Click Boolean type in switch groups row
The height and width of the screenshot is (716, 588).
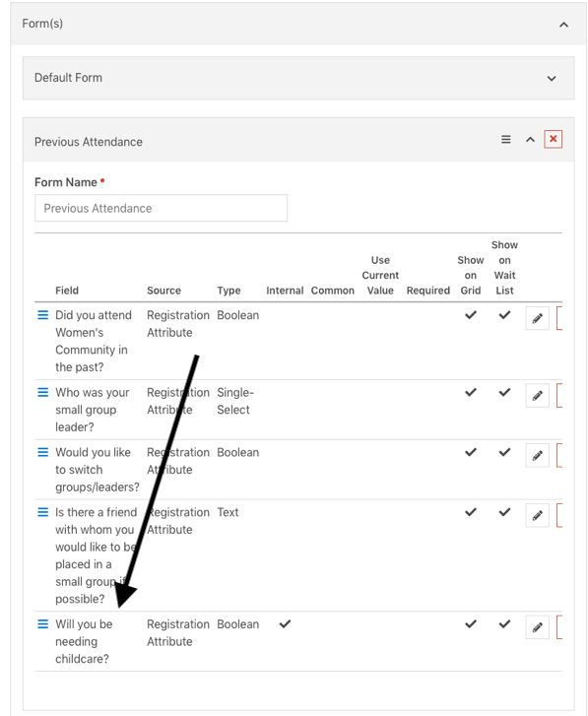(x=237, y=452)
